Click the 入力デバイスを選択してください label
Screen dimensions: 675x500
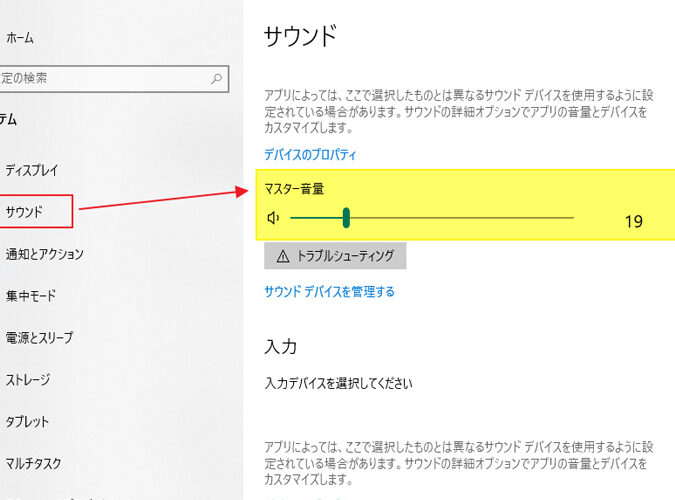(x=338, y=383)
